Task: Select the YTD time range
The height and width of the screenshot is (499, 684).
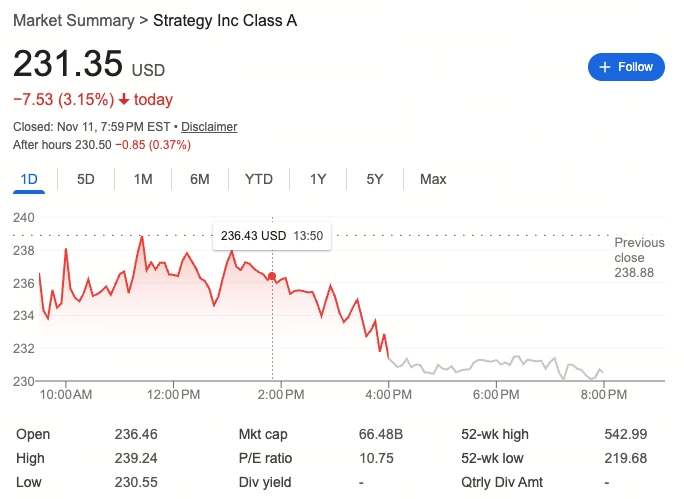Action: [x=259, y=179]
